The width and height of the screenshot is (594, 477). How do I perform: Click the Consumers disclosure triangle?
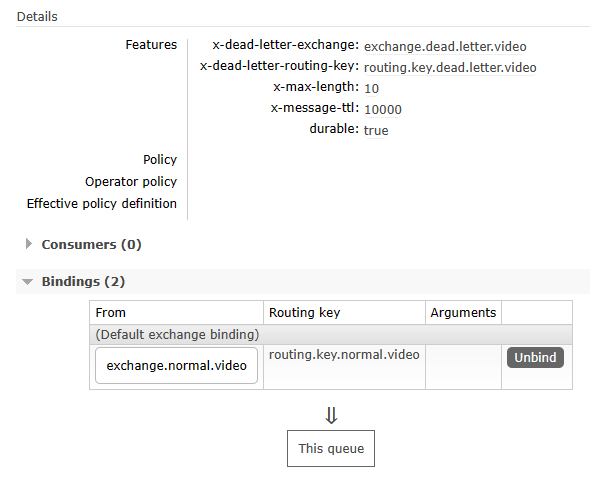(29, 244)
